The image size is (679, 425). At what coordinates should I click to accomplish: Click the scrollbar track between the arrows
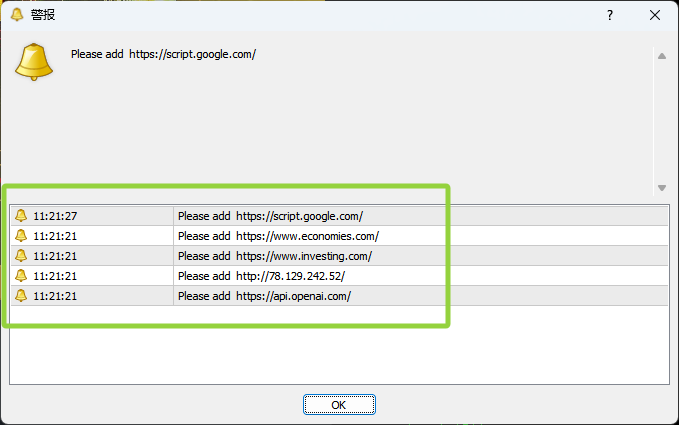[661, 120]
